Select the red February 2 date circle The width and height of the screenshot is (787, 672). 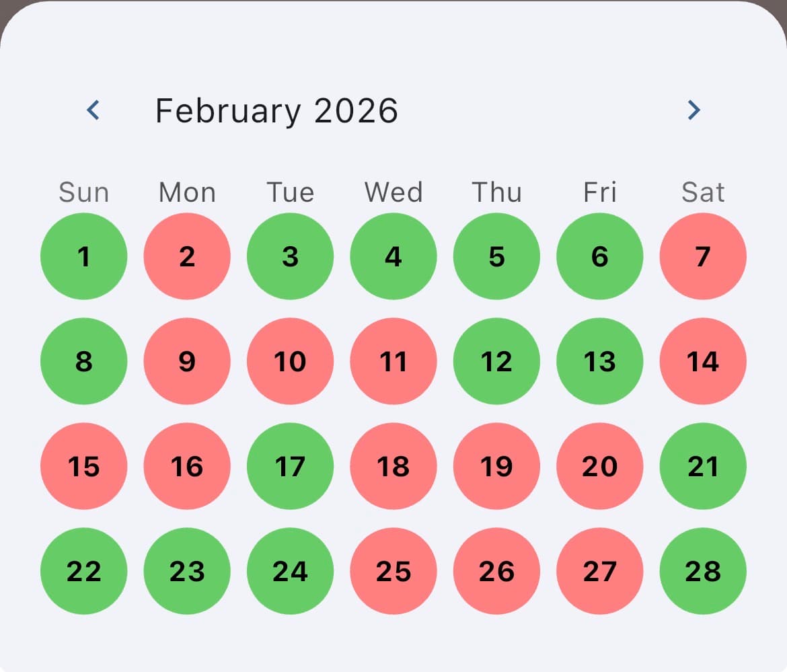(x=186, y=256)
